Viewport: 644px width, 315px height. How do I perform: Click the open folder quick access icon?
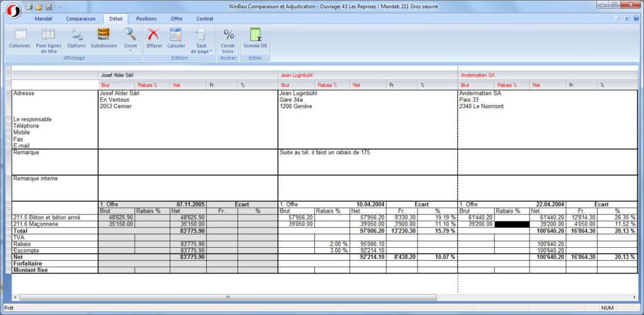tap(39, 7)
